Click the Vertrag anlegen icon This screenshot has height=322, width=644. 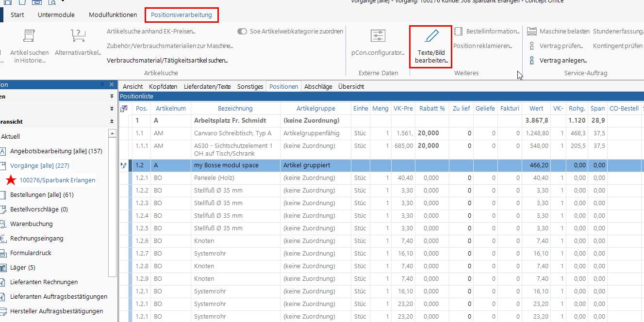pos(532,61)
